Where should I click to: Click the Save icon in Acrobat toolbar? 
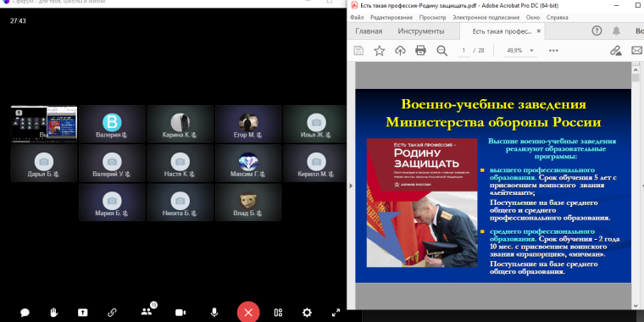point(358,51)
